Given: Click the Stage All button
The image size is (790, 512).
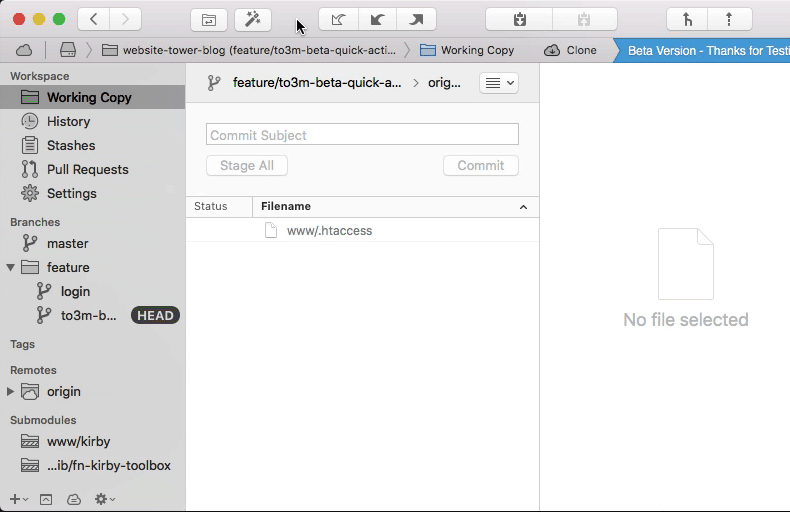Looking at the screenshot, I should click(x=247, y=166).
